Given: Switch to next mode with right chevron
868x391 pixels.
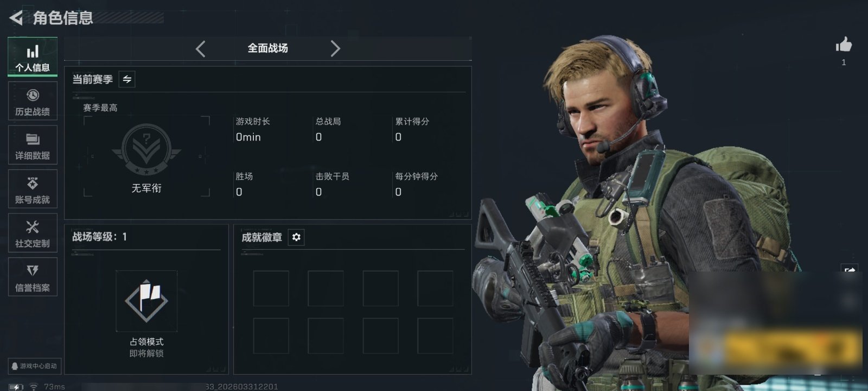Looking at the screenshot, I should [335, 49].
